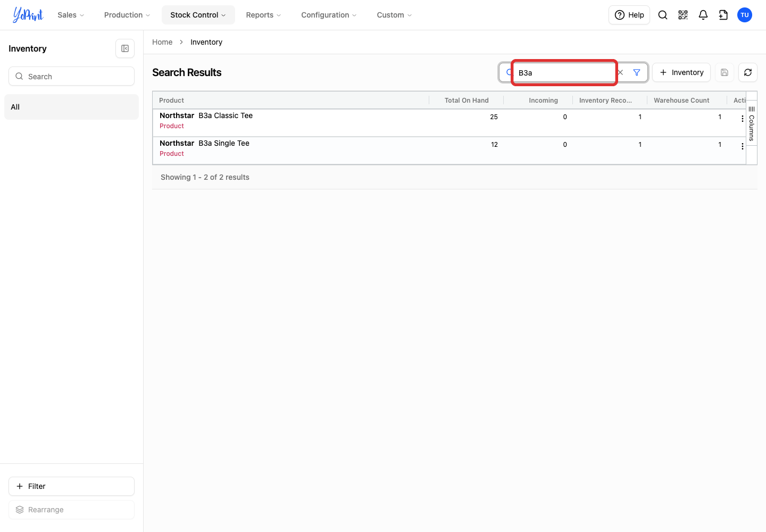Screen dimensions: 766x532
Task: Open the TU user avatar menu
Action: click(x=745, y=15)
